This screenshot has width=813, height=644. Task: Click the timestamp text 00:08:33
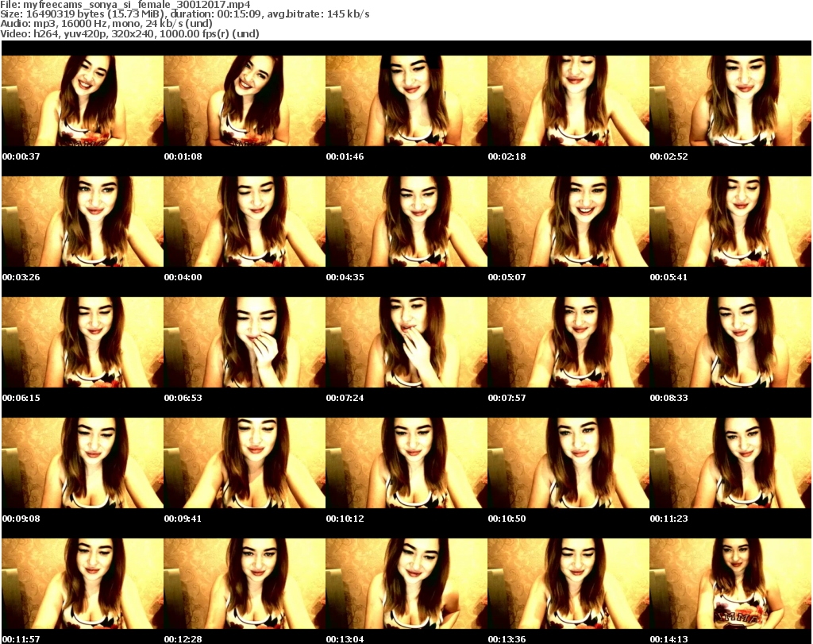coord(669,398)
